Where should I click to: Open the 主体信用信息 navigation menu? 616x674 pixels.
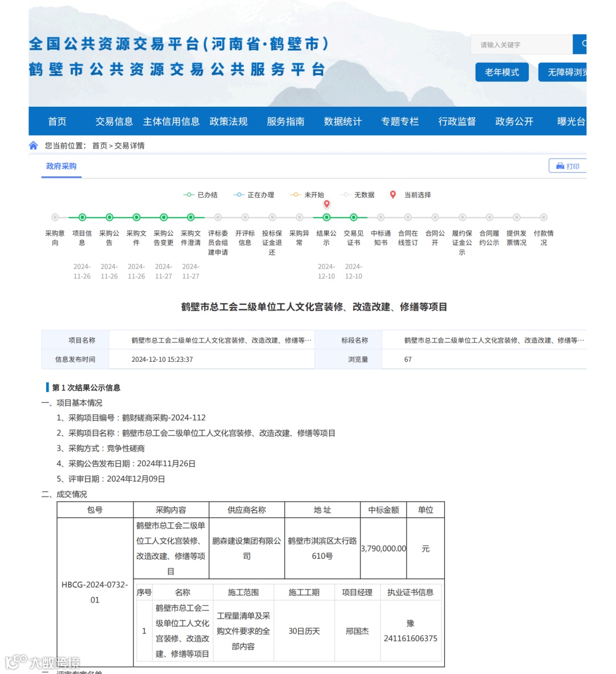[172, 121]
